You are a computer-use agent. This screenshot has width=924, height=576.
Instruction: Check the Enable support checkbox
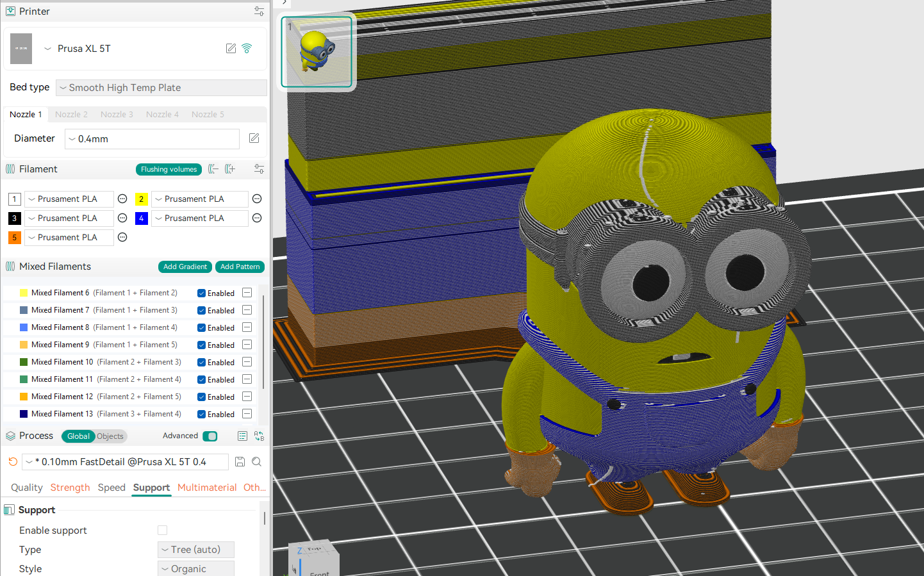(163, 531)
